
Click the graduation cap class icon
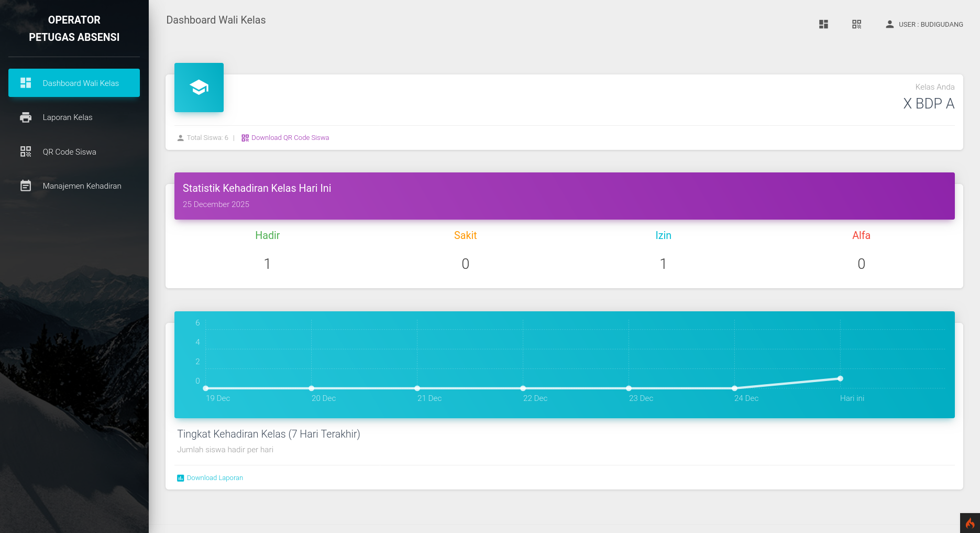point(199,88)
